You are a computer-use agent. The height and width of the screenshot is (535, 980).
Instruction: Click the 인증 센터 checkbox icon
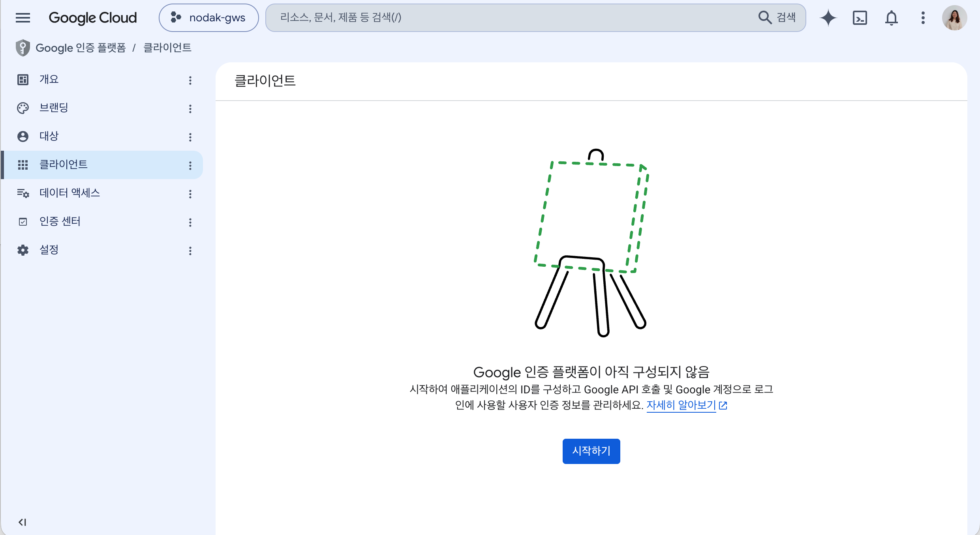coord(23,222)
